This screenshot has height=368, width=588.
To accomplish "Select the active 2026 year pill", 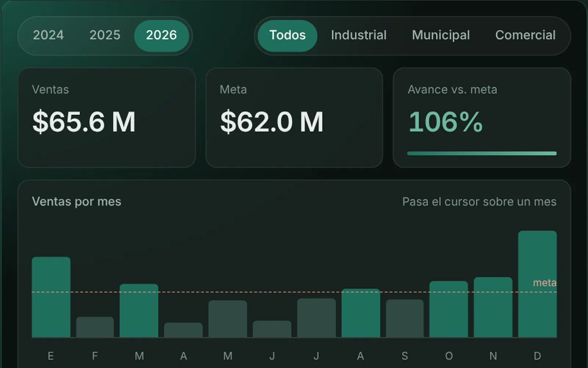I will [x=161, y=35].
